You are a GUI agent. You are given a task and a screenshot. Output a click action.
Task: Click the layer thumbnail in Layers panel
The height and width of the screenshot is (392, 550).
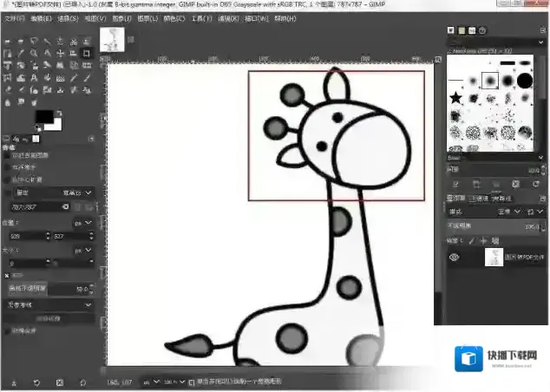click(493, 257)
